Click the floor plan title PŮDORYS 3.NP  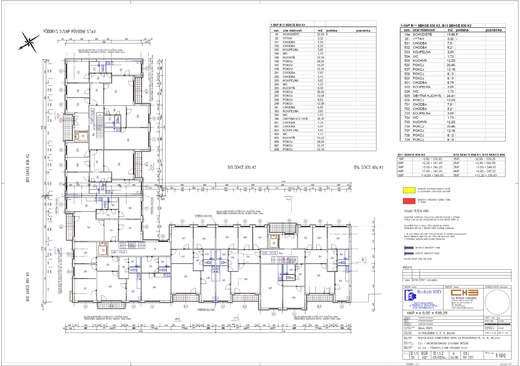point(70,32)
